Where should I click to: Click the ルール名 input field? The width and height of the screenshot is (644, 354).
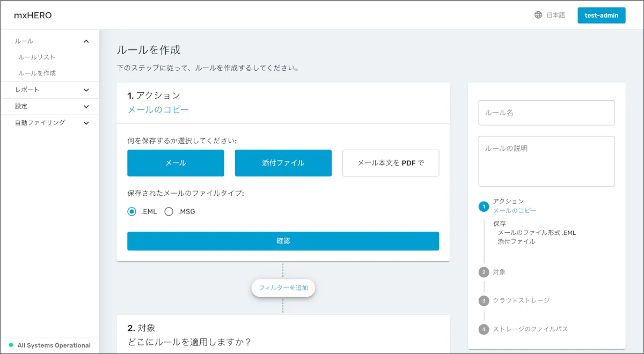(x=546, y=113)
